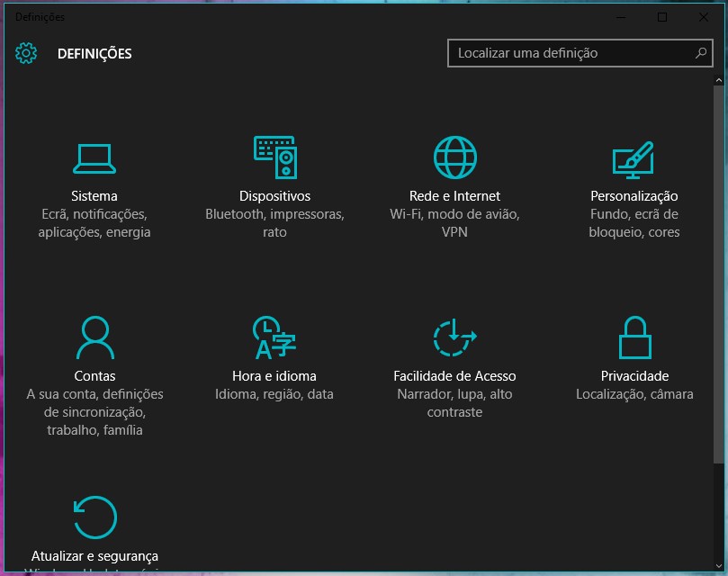This screenshot has height=576, width=728.
Task: Open Atualizar e segurança circular arrow icon
Action: coord(95,517)
